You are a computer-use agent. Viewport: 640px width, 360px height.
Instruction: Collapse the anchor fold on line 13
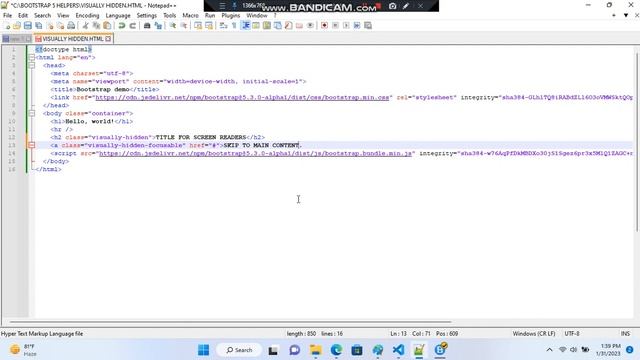tap(31, 145)
